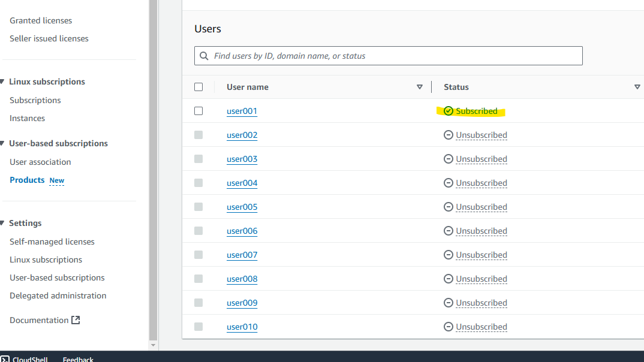Image resolution: width=644 pixels, height=362 pixels.
Task: Click the Unsubscribed icon for user007
Action: [448, 255]
